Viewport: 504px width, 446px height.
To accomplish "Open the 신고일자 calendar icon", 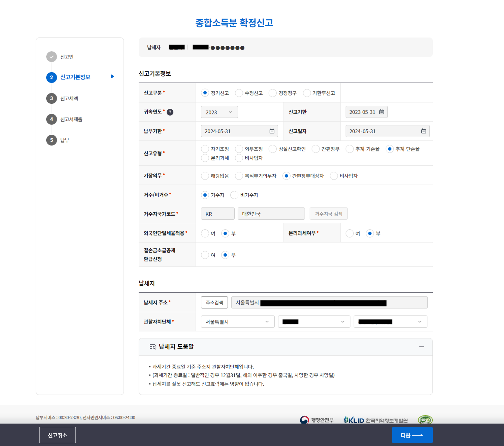I will (424, 131).
